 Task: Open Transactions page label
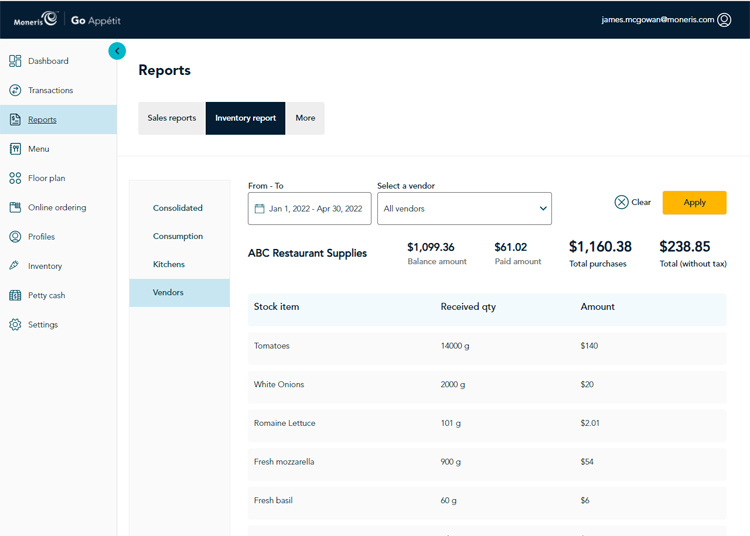[51, 90]
